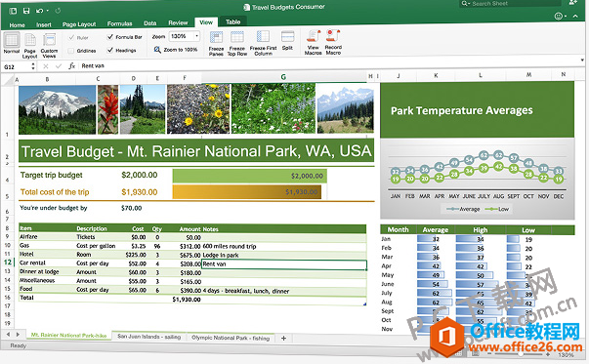Add a new sheet with plus icon
This screenshot has width=589, height=364.
283,338
